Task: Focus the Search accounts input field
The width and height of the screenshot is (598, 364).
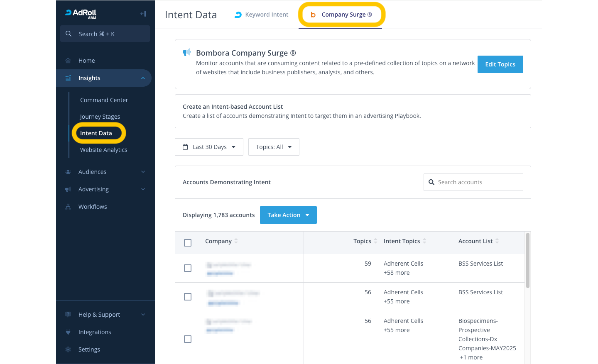Action: [x=473, y=182]
